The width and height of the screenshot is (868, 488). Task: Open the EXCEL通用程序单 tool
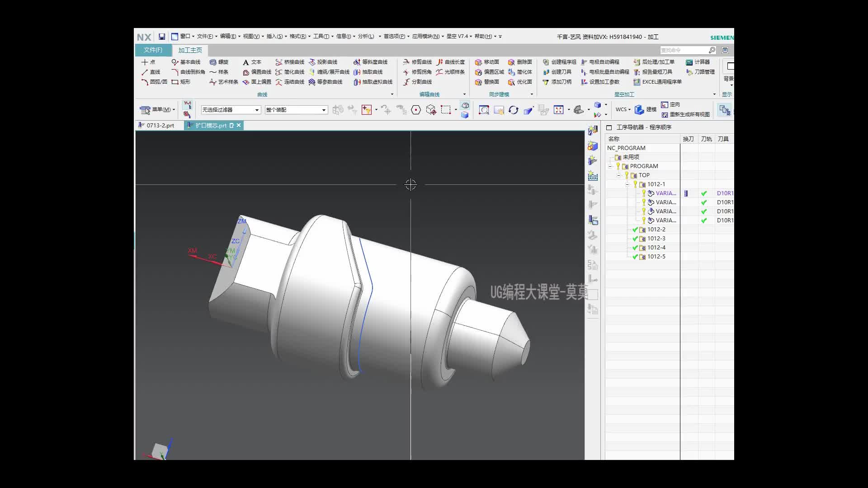[x=657, y=82]
